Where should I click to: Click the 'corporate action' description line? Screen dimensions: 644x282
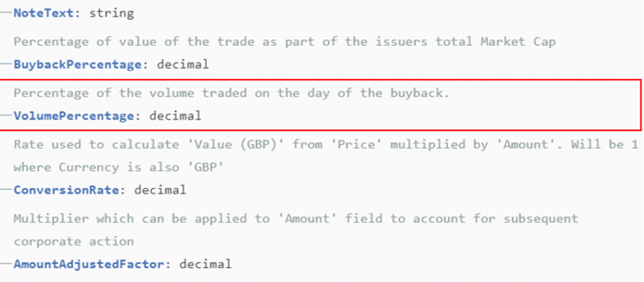[x=74, y=241]
